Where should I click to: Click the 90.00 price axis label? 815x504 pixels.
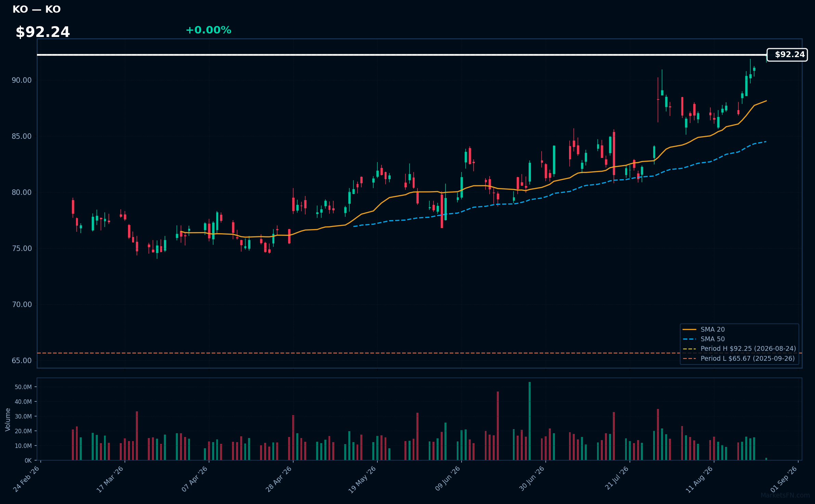point(22,80)
